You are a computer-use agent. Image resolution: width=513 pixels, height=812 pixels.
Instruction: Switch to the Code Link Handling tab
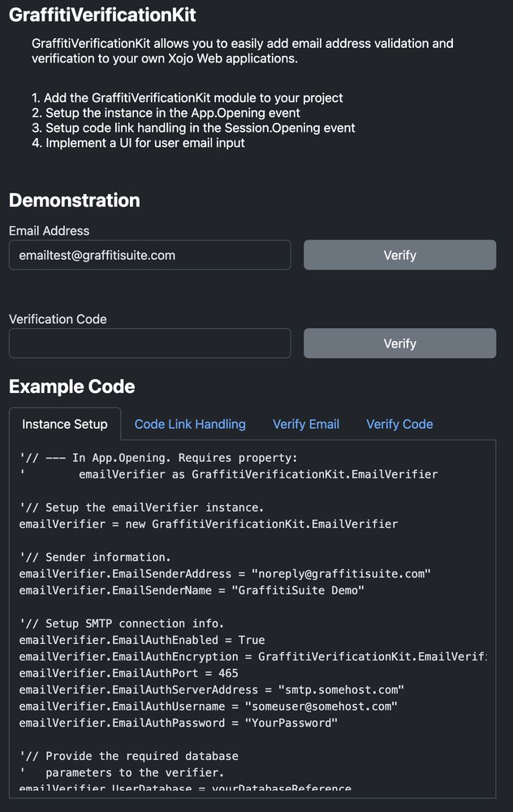point(190,424)
